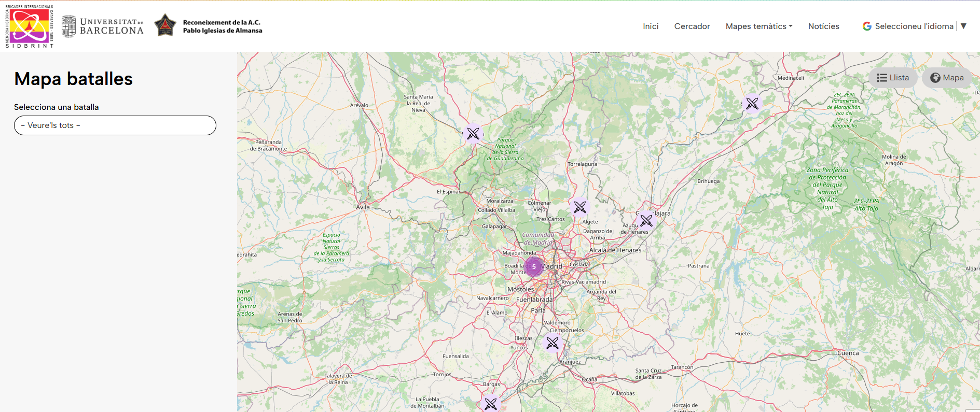Image resolution: width=980 pixels, height=412 pixels.
Task: Click the SIDBRINT Brigades Internacionals logo
Action: coord(30,26)
